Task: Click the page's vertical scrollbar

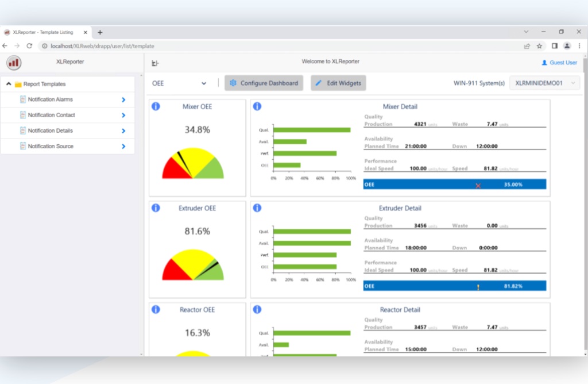Action: (585, 205)
